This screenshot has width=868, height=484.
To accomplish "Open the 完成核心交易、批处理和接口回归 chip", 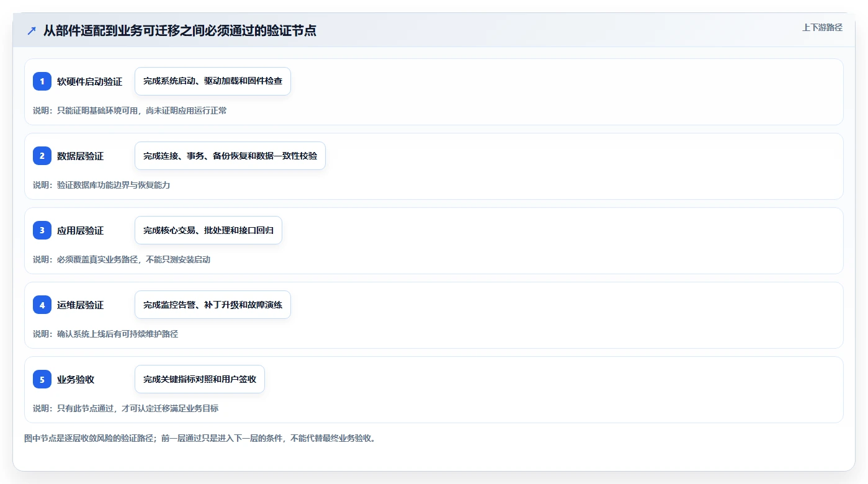I will [x=208, y=230].
